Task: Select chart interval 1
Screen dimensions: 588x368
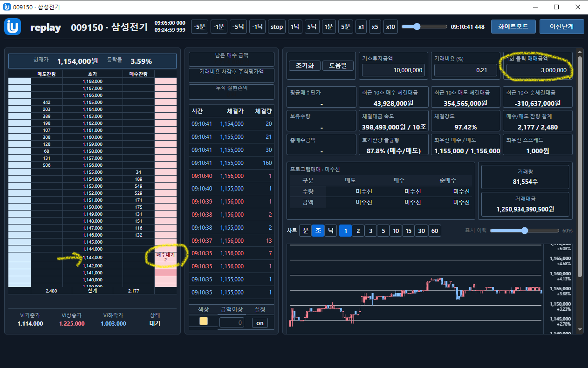Action: click(x=346, y=231)
